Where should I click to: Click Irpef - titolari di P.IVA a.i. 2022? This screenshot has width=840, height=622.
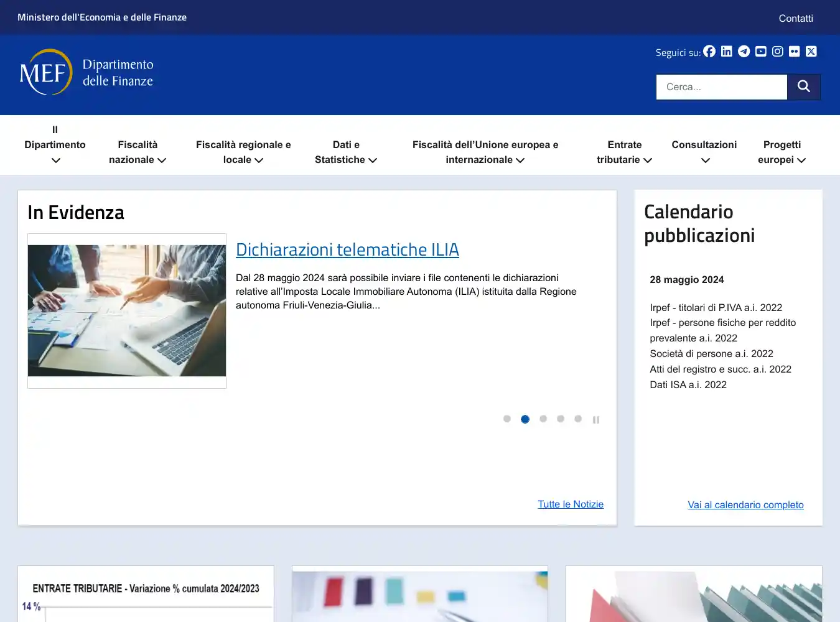coord(716,308)
